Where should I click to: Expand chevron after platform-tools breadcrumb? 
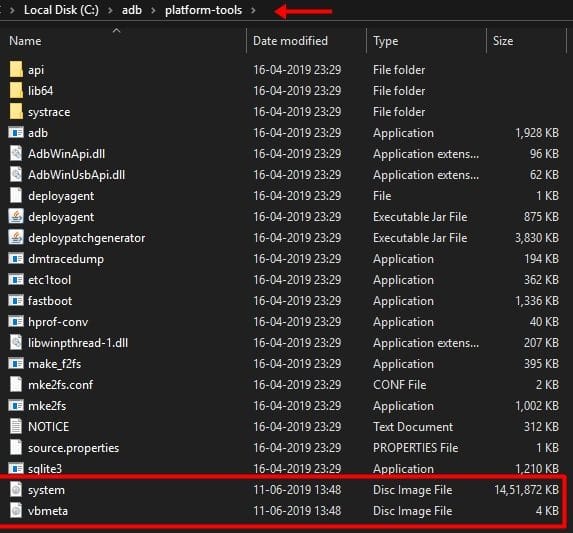click(253, 10)
